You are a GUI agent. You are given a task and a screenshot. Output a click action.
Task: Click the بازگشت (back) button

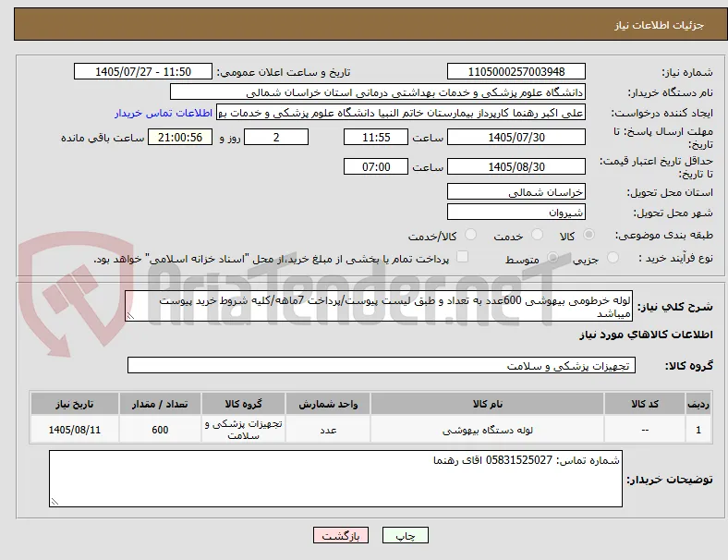click(341, 535)
